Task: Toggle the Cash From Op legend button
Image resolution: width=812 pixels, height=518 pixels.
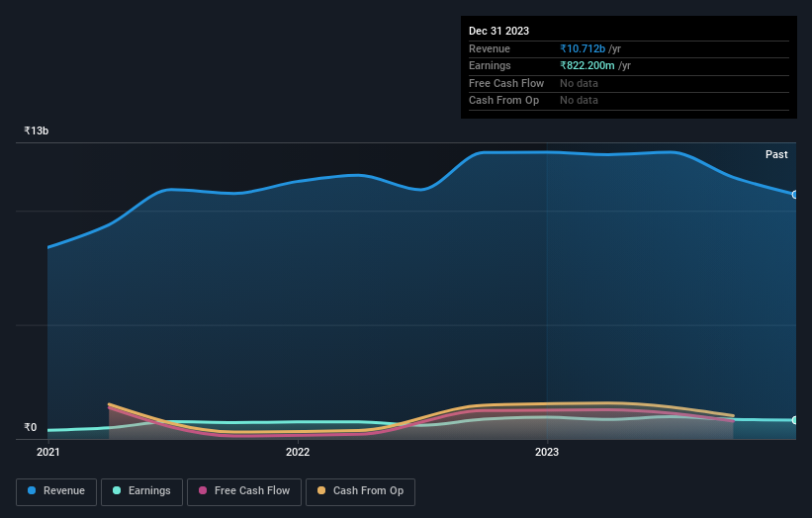Action: coord(360,491)
